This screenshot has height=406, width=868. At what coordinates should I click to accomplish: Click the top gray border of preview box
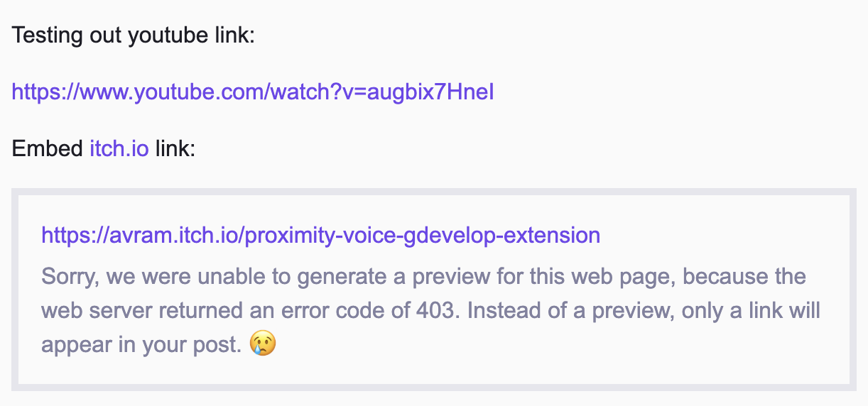pyautogui.click(x=433, y=192)
